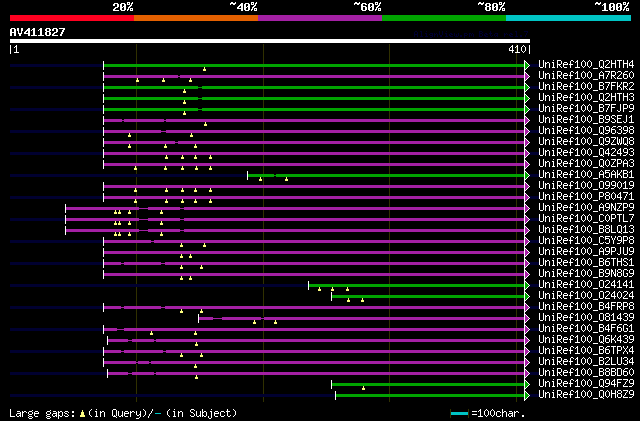Click the green arrowhead on the Q2HTH4 row
The width and height of the screenshot is (640, 421).
(527, 65)
